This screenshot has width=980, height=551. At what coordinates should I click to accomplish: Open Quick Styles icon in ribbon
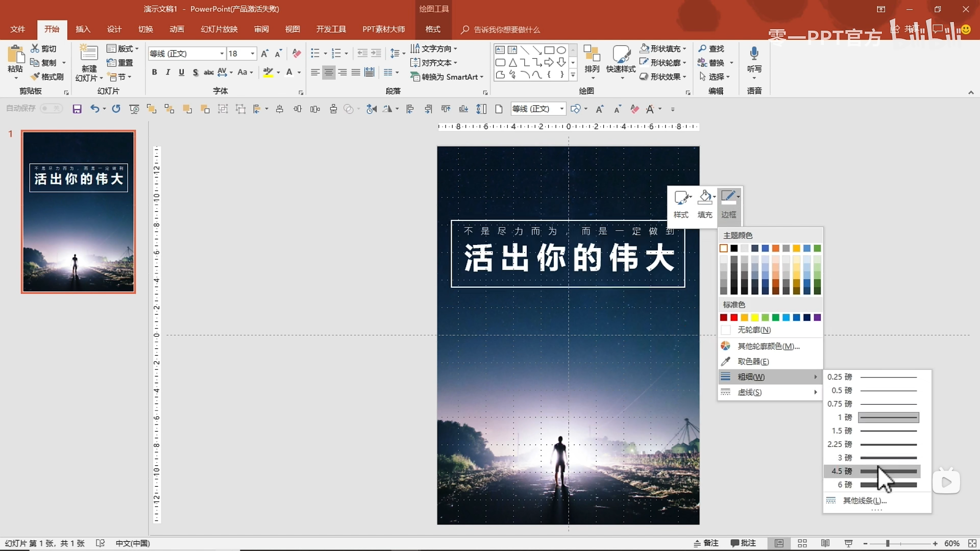[621, 61]
